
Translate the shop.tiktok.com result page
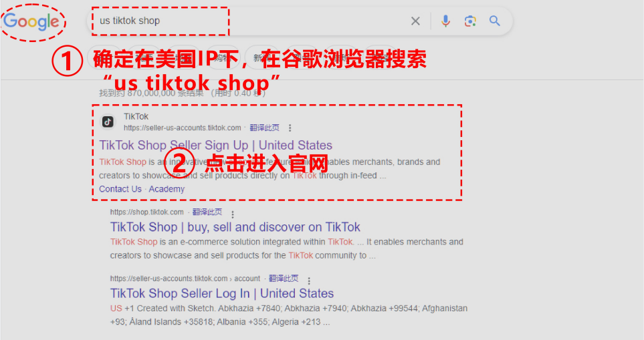tap(207, 212)
